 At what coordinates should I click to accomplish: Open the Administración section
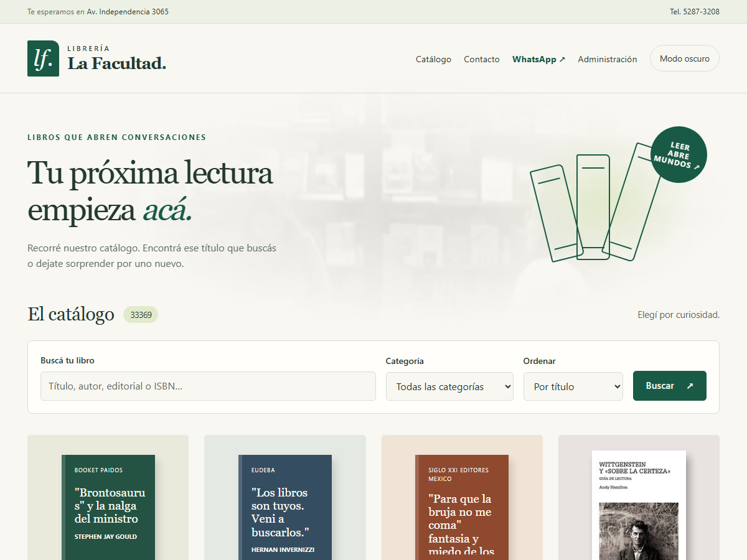click(x=608, y=59)
